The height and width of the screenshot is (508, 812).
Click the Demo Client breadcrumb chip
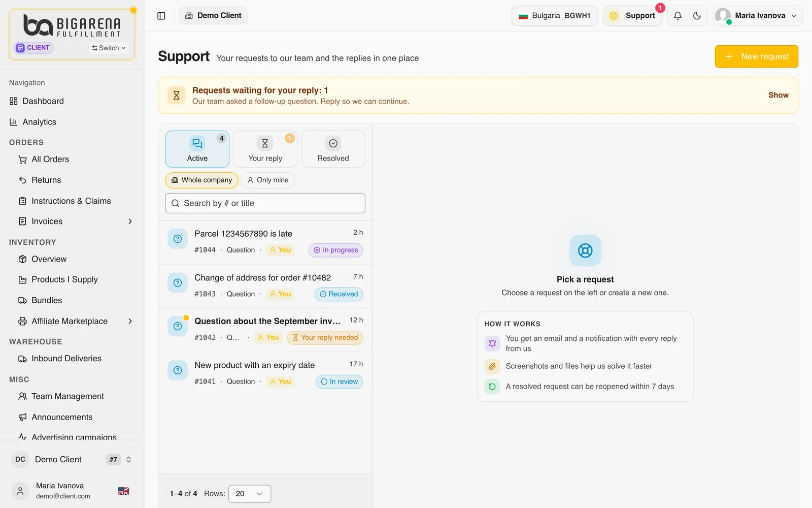click(x=213, y=16)
